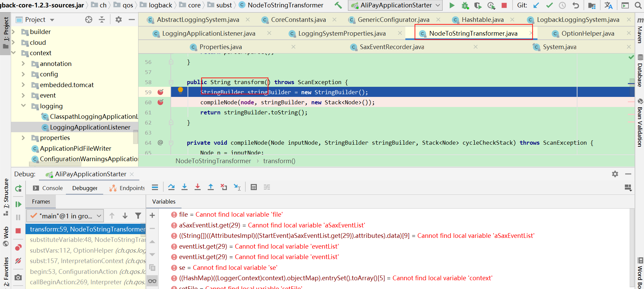Click the filter frames funnel icon
The height and width of the screenshot is (289, 644).
(138, 216)
